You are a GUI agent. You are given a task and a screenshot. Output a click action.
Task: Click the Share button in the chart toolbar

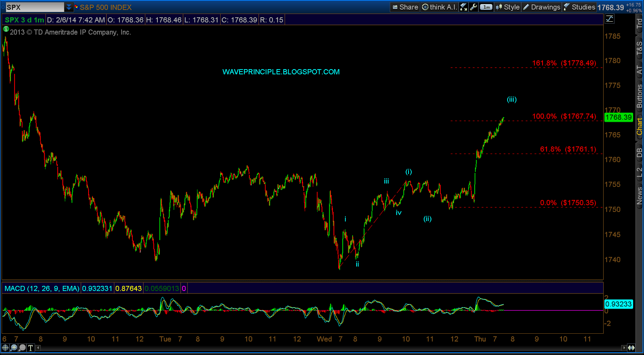click(x=405, y=7)
